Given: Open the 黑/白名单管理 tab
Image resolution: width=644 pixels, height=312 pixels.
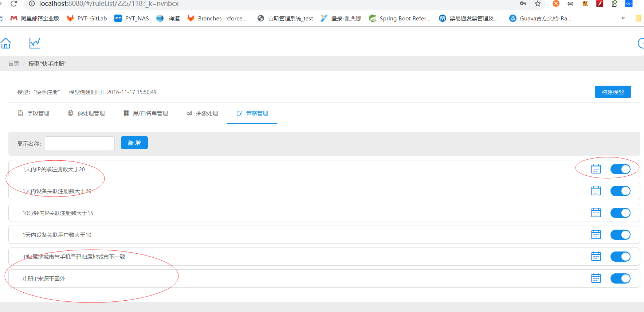Looking at the screenshot, I should [x=146, y=113].
